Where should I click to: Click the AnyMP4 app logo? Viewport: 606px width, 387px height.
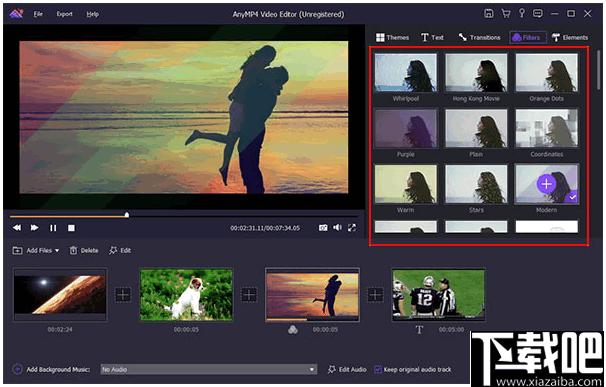(x=16, y=14)
